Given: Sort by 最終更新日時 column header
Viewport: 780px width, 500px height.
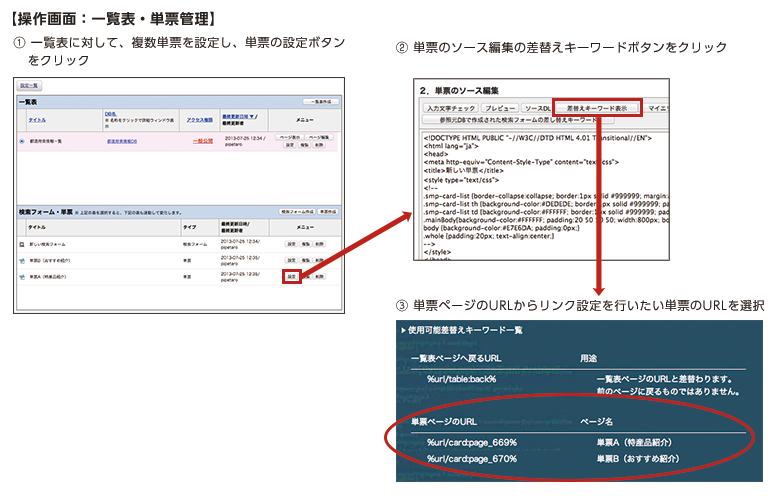Looking at the screenshot, I should (239, 116).
